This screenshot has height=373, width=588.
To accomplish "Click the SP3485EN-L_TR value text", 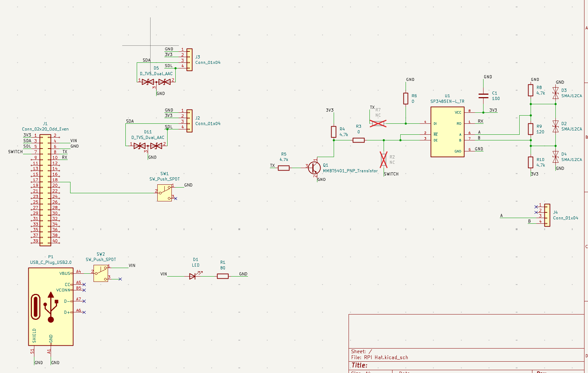I will 447,101.
